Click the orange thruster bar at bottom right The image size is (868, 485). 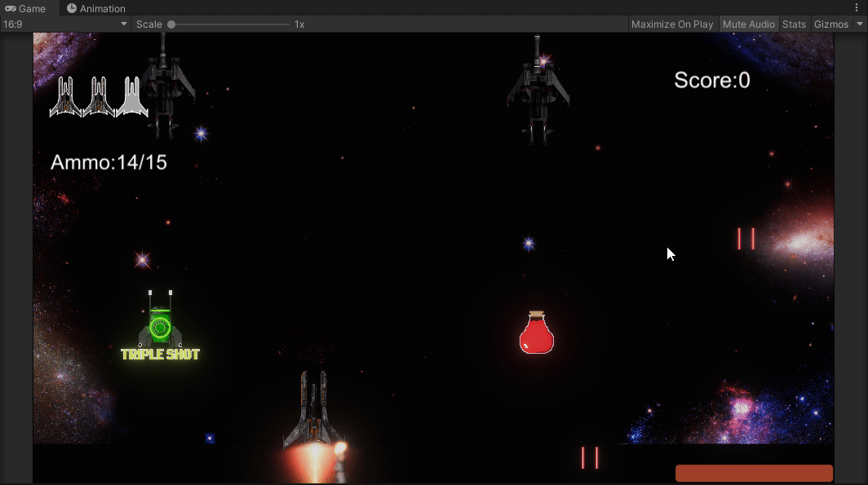click(x=753, y=473)
